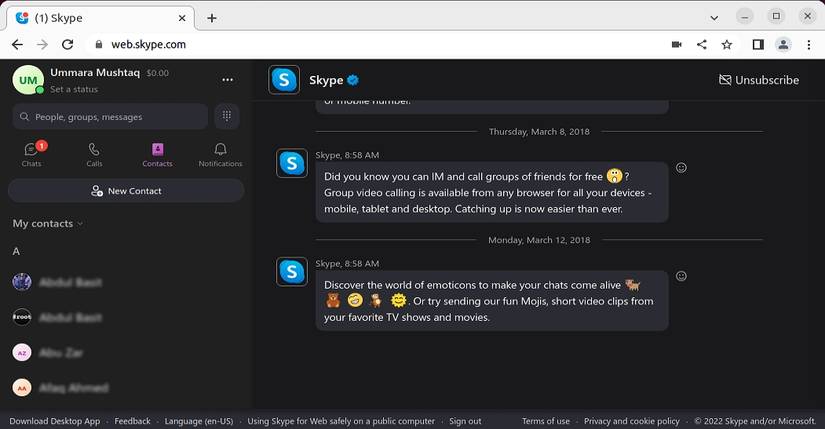
Task: Open Using Skype for Web safely link
Action: pyautogui.click(x=341, y=421)
